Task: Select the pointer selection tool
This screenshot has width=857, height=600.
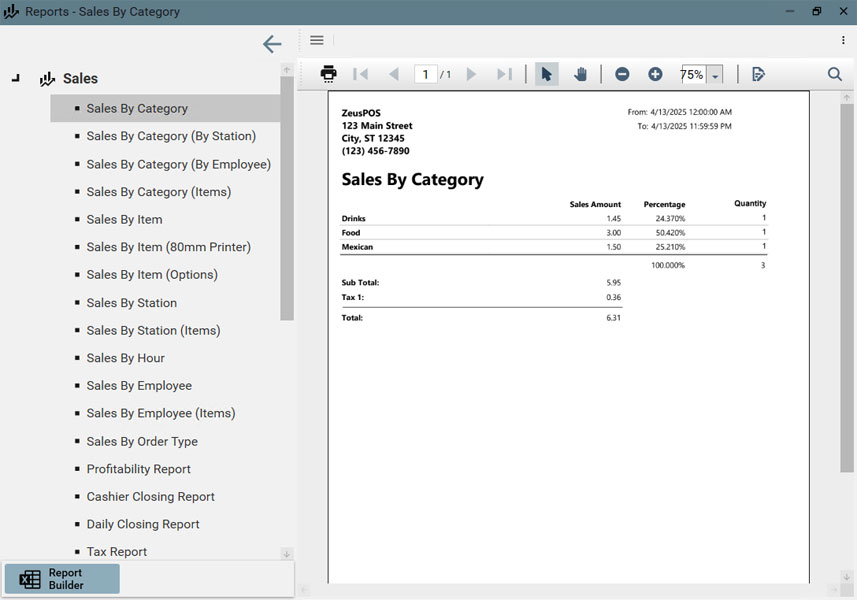Action: [x=546, y=74]
